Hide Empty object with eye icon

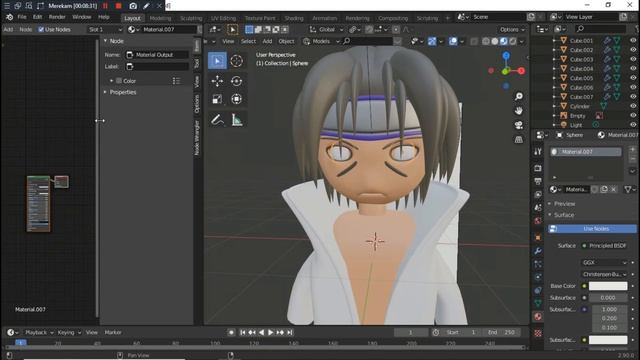coord(633,116)
